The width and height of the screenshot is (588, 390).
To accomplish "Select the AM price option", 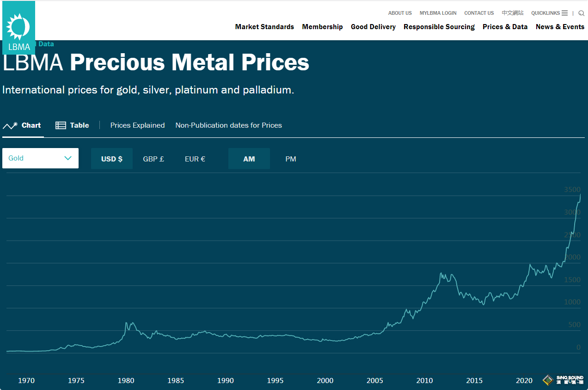I will tap(249, 159).
